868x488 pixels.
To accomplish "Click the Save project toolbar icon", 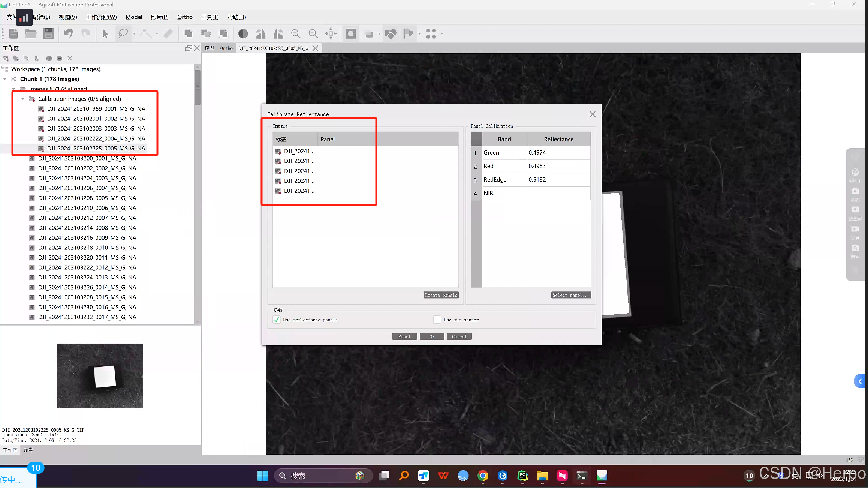I will (48, 33).
